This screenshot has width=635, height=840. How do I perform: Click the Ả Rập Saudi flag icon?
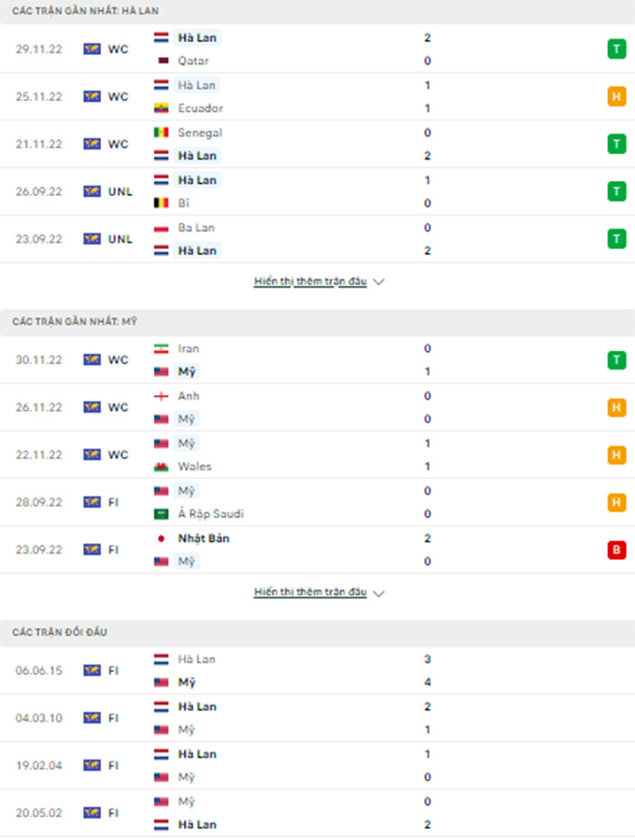161,514
